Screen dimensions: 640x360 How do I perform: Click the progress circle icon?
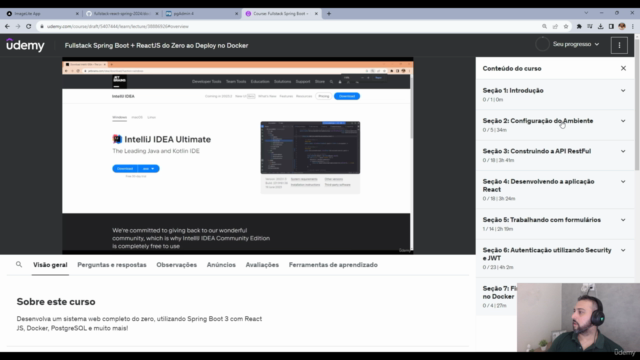tap(542, 44)
